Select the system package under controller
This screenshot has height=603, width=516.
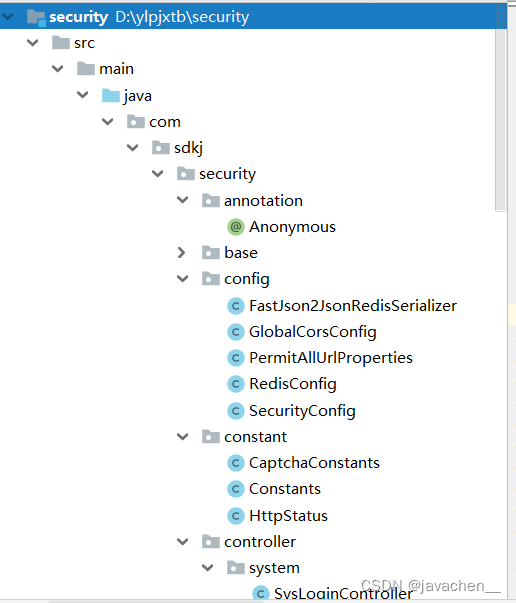pos(274,568)
